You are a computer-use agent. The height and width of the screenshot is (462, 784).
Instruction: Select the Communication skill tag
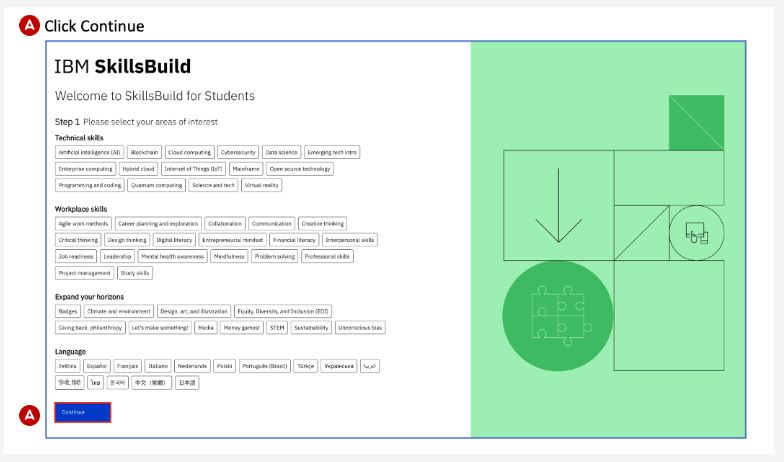(x=272, y=224)
